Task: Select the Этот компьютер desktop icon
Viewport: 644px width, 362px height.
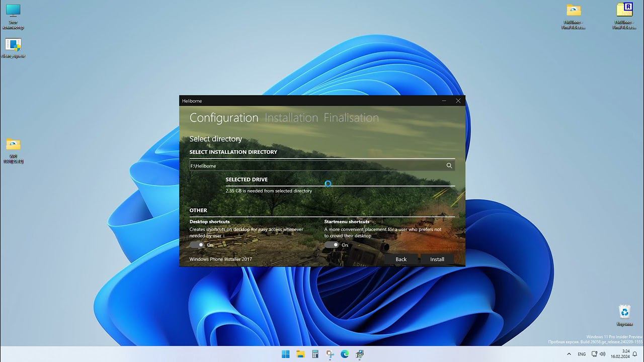Action: click(x=13, y=17)
